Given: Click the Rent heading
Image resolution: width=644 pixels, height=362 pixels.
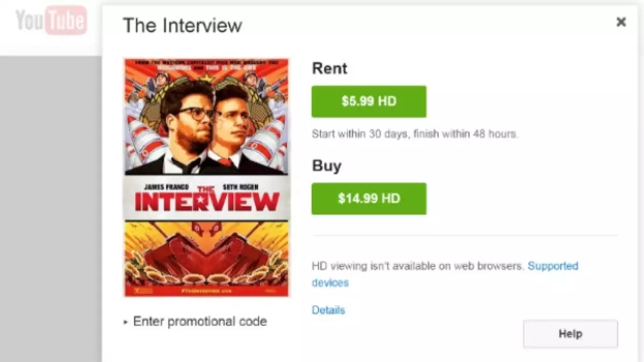Looking at the screenshot, I should pos(329,69).
